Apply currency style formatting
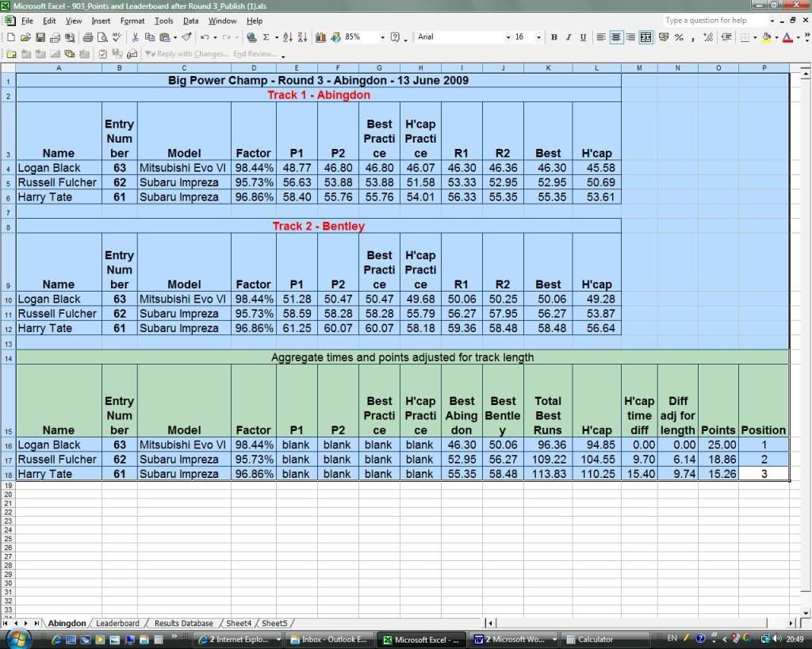 tap(664, 37)
